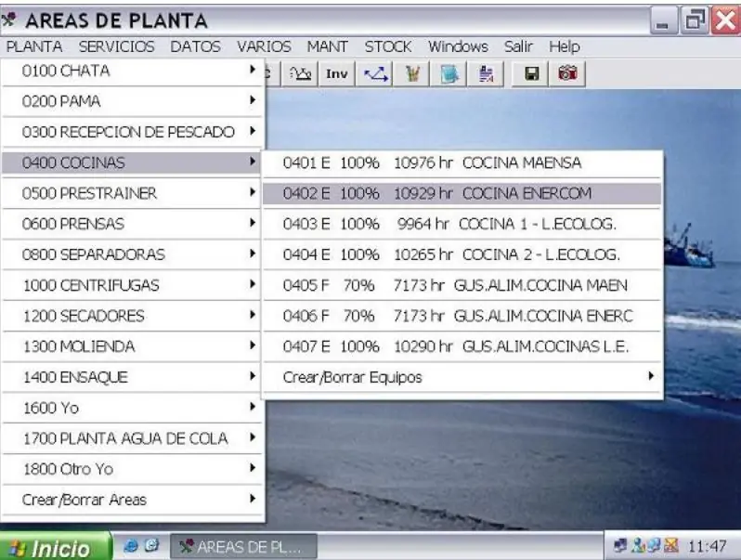The width and height of the screenshot is (741, 560).
Task: Choose 0403 COCINA 1 - L.ECOLOG.
Action: coord(462,224)
